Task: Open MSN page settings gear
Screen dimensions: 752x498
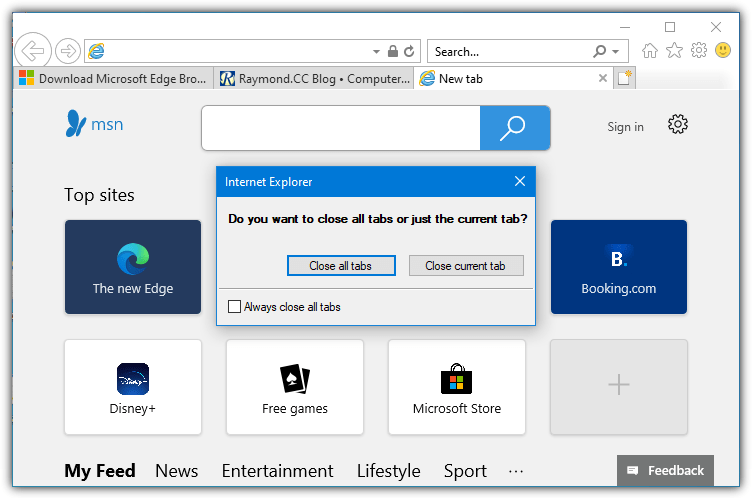Action: point(678,124)
